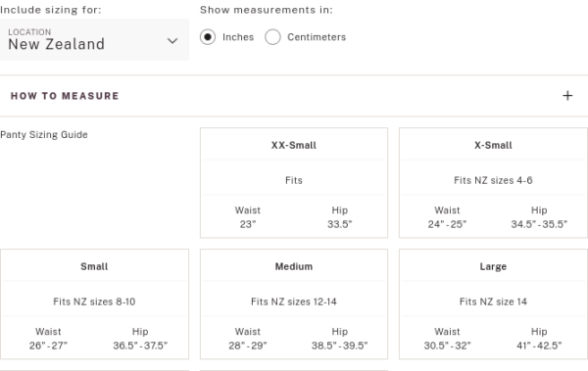This screenshot has width=588, height=371.
Task: Click the 34.5"-35.5" hip value
Action: pyautogui.click(x=539, y=224)
